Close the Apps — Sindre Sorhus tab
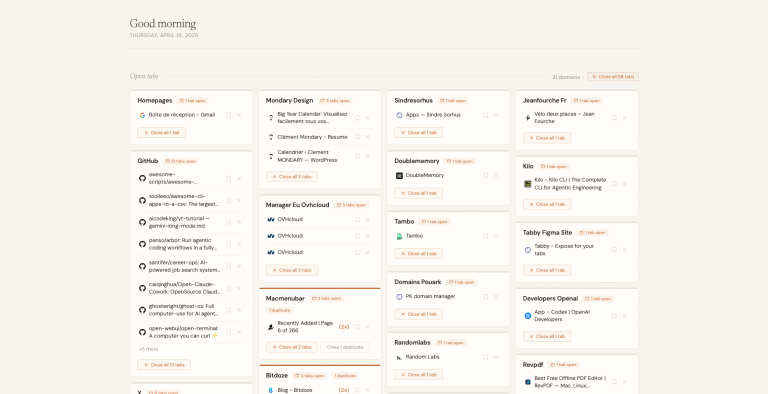Viewport: 768px width, 394px height. 496,115
